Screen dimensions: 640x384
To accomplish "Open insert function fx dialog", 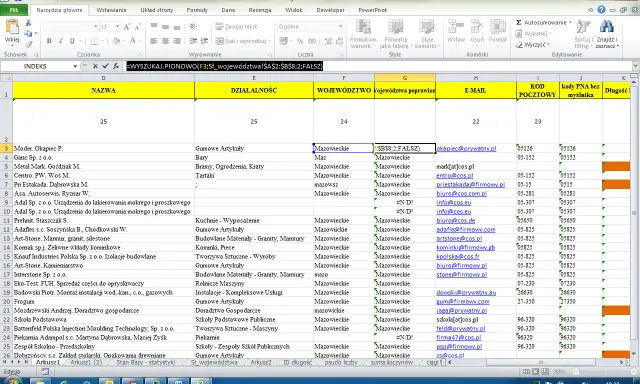I will point(116,66).
